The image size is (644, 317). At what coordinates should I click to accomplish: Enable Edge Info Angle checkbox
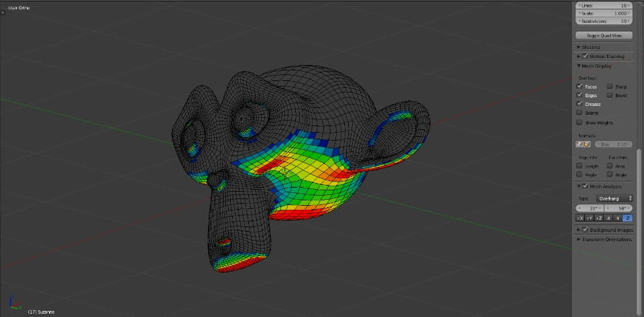[x=580, y=174]
